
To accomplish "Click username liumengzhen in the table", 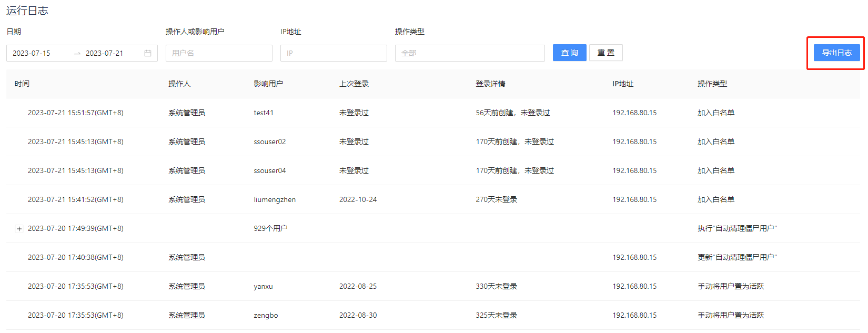I will click(275, 199).
